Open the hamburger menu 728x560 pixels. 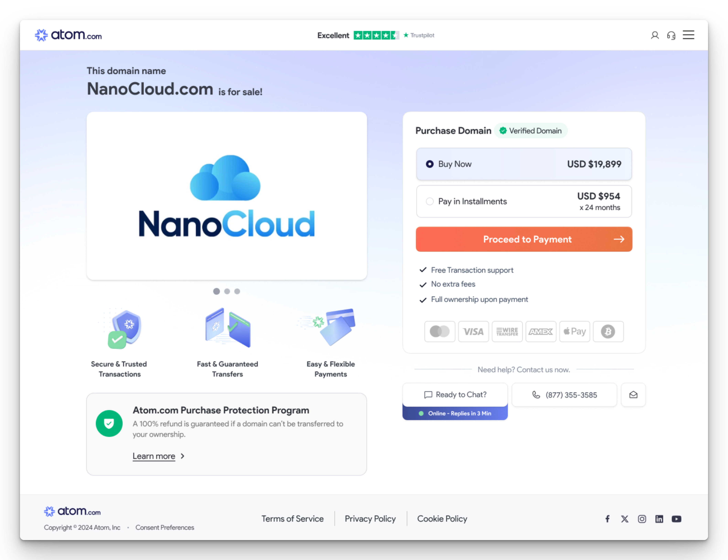[688, 35]
